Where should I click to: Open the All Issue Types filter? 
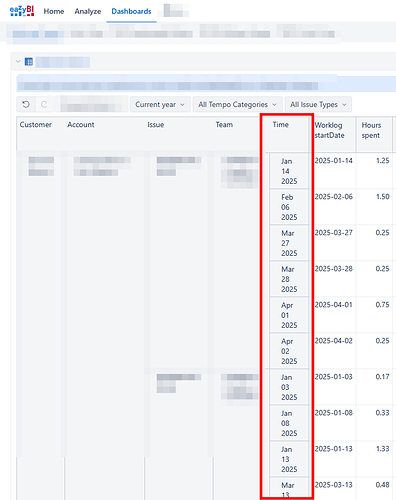tap(318, 105)
